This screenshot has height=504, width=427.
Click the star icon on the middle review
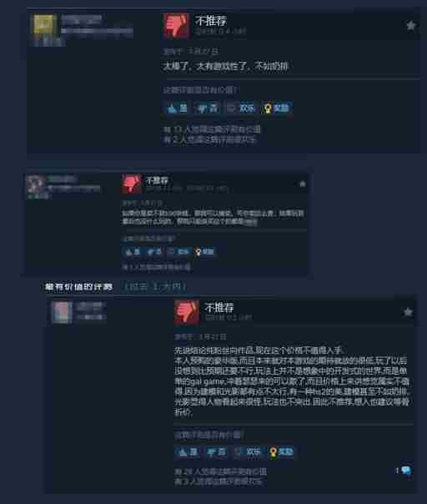[303, 184]
